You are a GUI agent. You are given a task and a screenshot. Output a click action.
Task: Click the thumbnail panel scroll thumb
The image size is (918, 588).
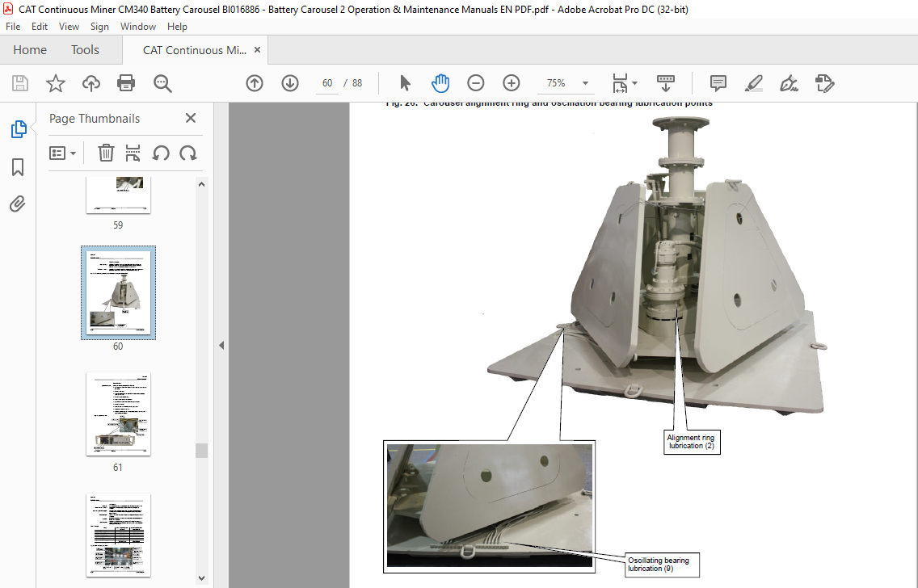coord(201,450)
